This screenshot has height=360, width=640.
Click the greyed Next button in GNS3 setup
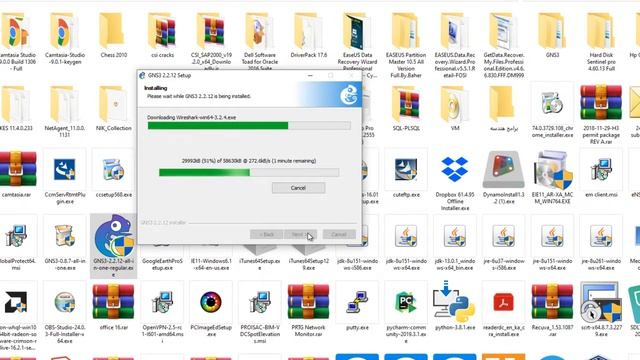[x=300, y=234]
